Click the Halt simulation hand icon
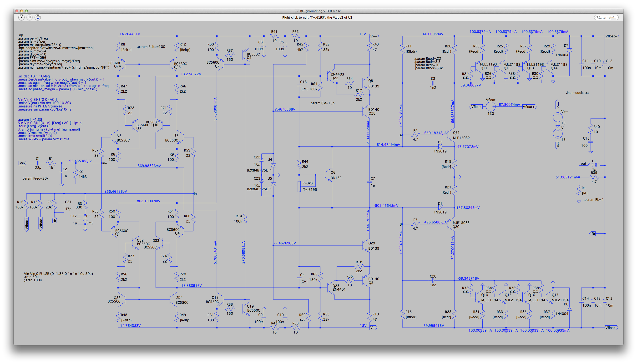637x364 pixels. [x=30, y=17]
